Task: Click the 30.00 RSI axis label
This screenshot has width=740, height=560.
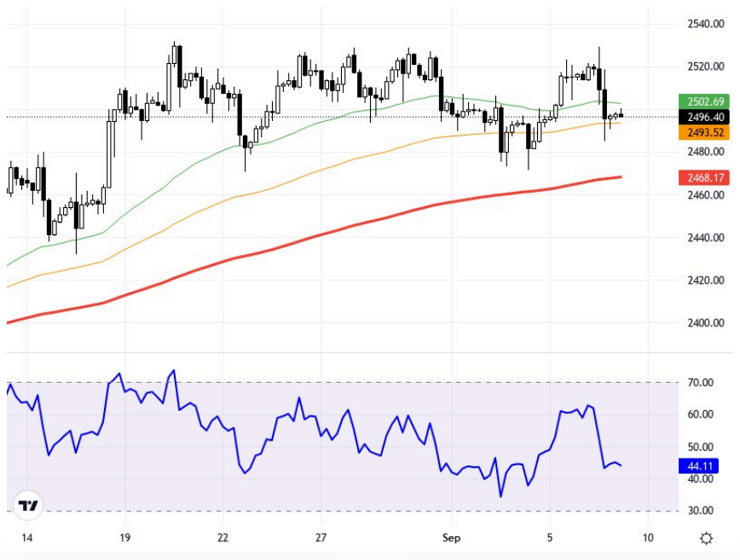Action: [x=701, y=511]
